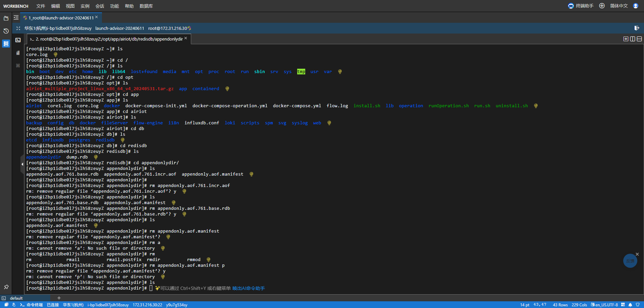
Task: Click the 华东1(杭州)i-bp1idbe0l7jslh58zeuy instance label
Action: coord(58,28)
